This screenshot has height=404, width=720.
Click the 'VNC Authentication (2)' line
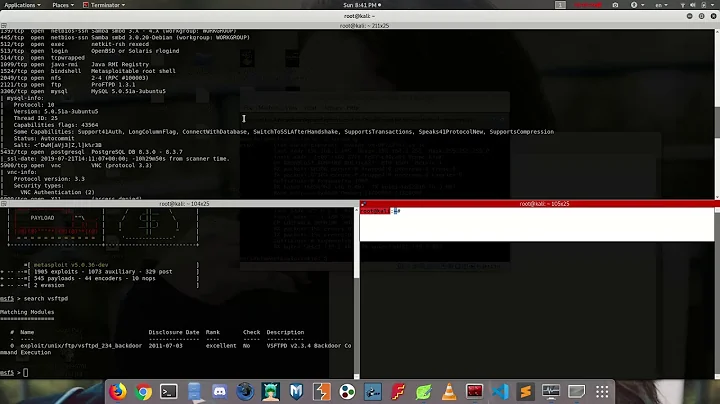[57, 192]
